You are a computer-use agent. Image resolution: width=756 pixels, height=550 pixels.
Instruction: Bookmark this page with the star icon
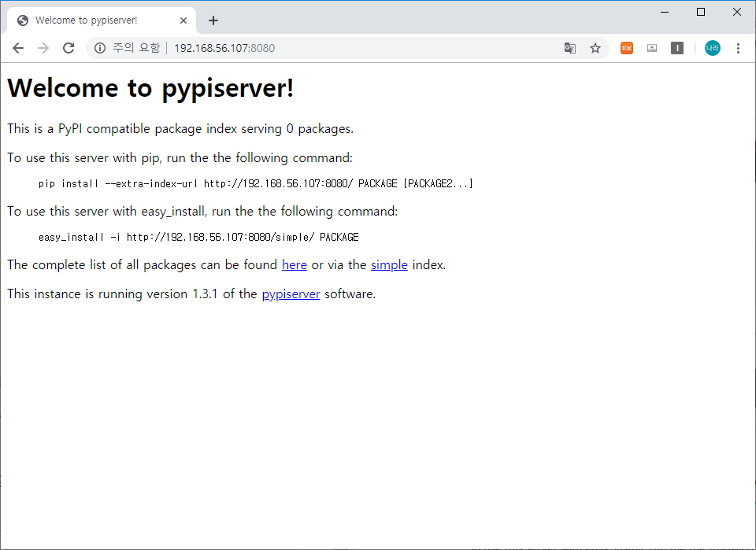click(595, 48)
